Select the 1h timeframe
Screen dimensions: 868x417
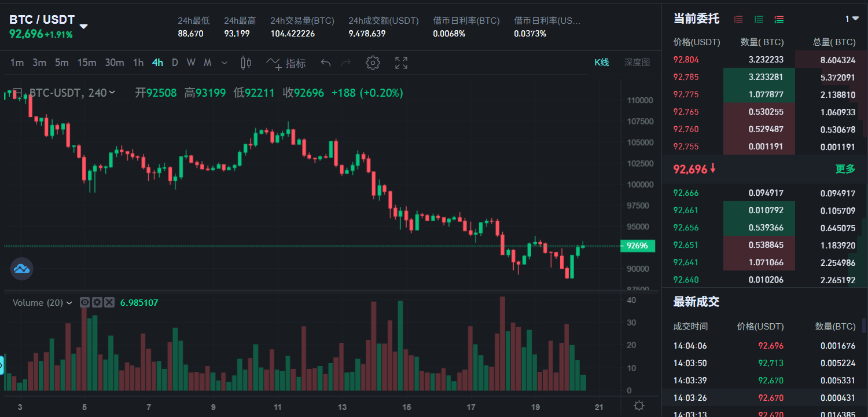coord(138,63)
